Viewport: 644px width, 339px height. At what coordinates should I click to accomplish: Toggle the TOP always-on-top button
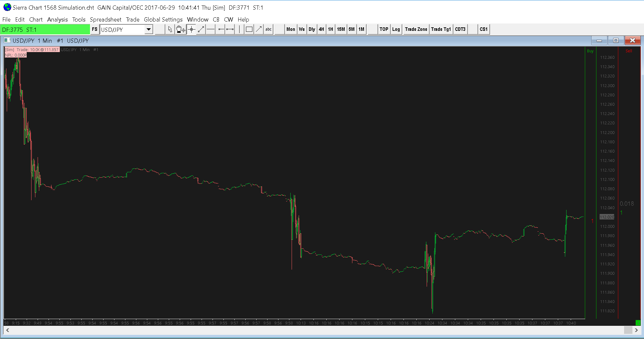pos(384,30)
